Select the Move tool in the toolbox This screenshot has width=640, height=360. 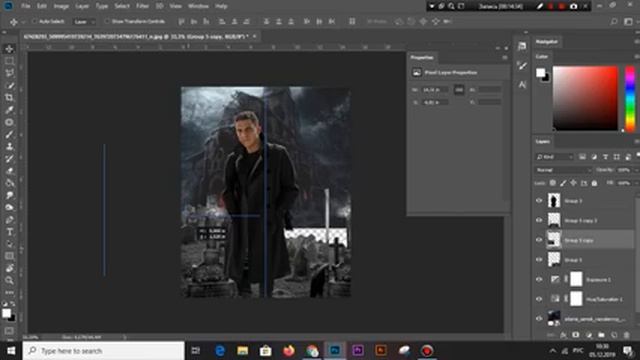[x=9, y=49]
